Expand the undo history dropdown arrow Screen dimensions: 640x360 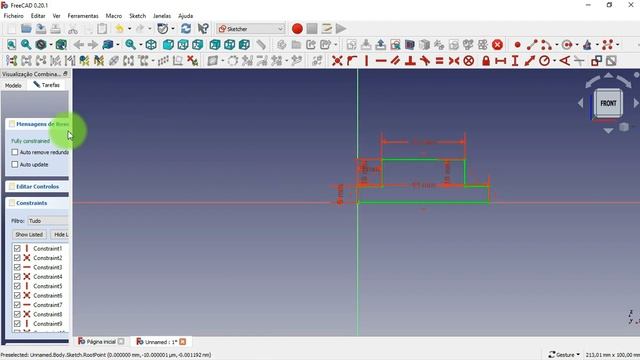129,29
